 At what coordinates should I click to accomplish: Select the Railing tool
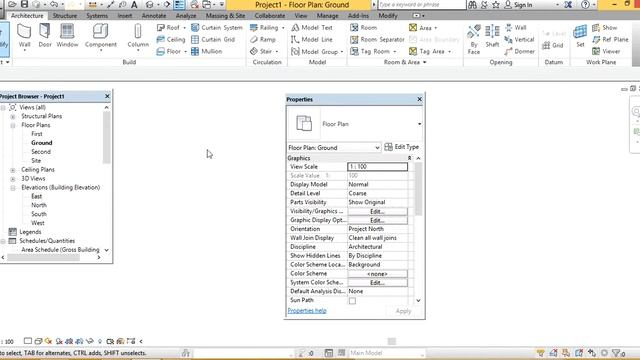[267, 28]
